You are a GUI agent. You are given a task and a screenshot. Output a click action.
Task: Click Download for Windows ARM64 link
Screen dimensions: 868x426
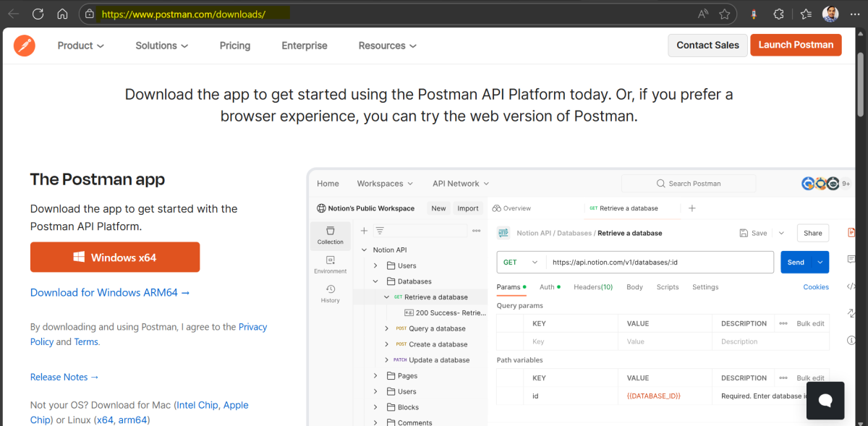(110, 293)
